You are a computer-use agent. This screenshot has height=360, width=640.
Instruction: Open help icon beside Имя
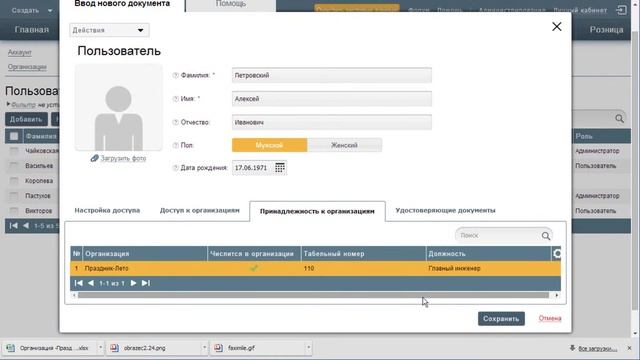[176, 99]
